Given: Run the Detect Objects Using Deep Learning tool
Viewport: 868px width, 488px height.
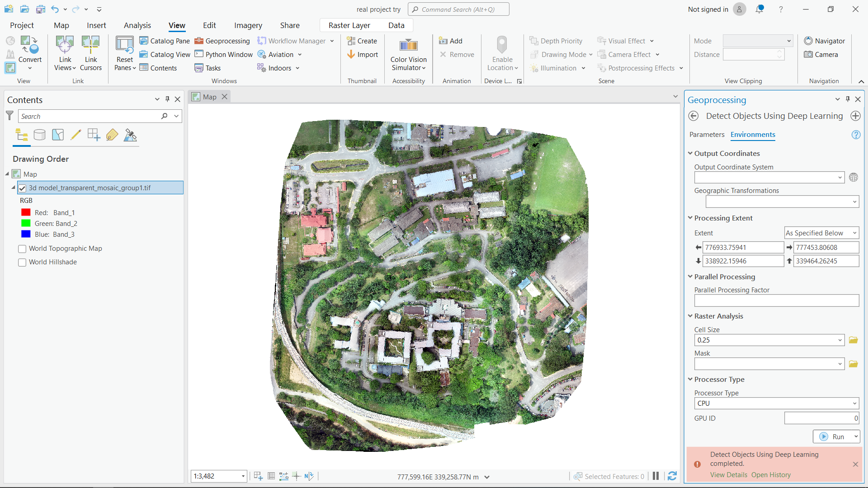Looking at the screenshot, I should 834,436.
